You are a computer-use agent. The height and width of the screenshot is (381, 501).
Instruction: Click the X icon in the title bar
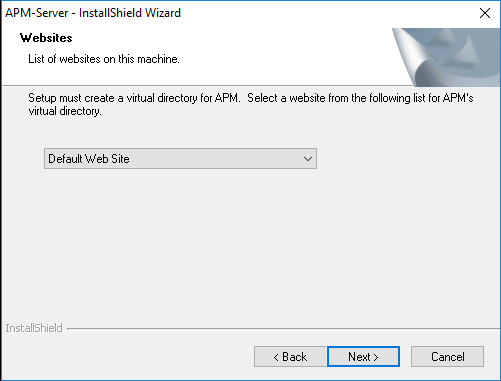(x=485, y=13)
